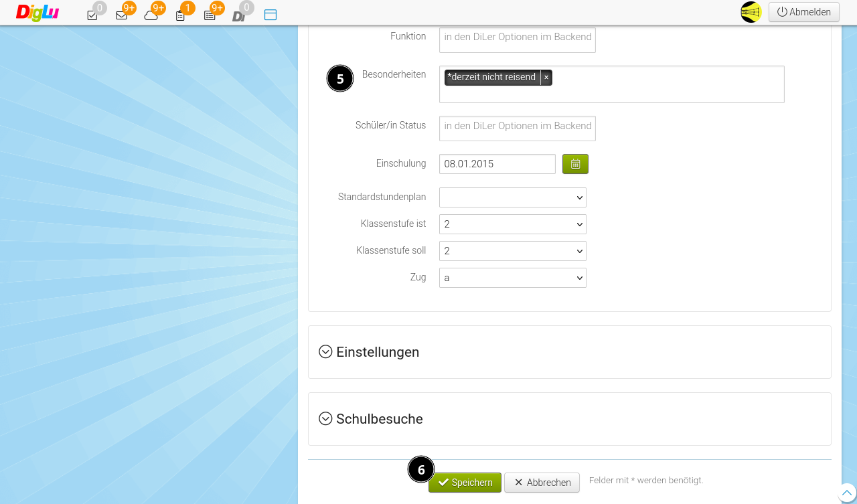
Task: Remove the 'derzeit nicht reisend' tag
Action: (x=546, y=78)
